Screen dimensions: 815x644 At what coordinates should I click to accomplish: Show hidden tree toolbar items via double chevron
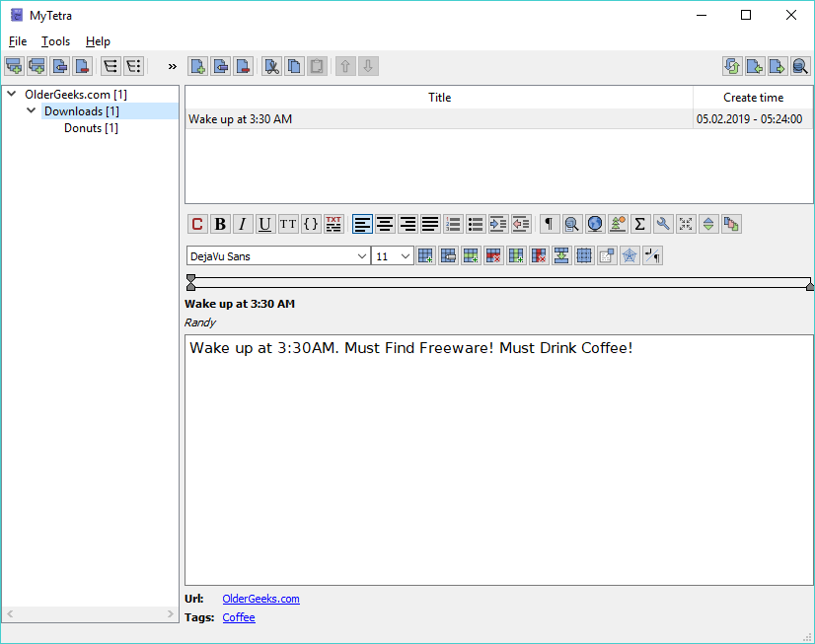point(172,66)
